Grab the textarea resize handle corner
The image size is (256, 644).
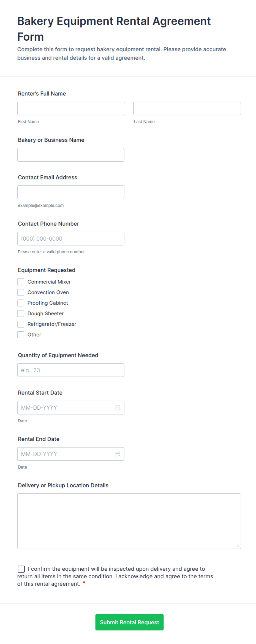point(238,546)
